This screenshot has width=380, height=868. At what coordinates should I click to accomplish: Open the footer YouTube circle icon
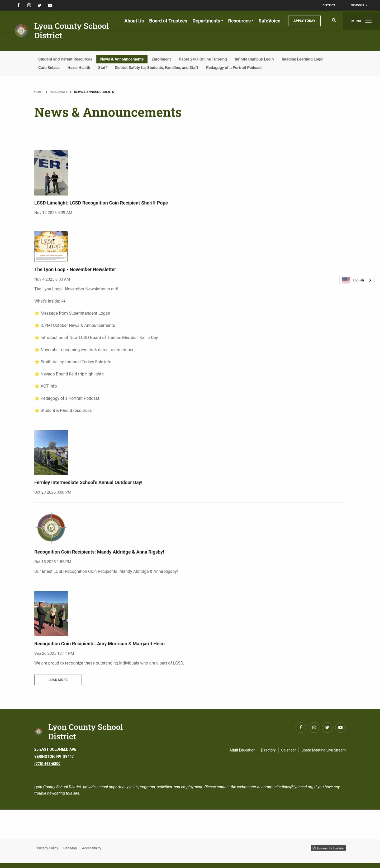[x=340, y=727]
